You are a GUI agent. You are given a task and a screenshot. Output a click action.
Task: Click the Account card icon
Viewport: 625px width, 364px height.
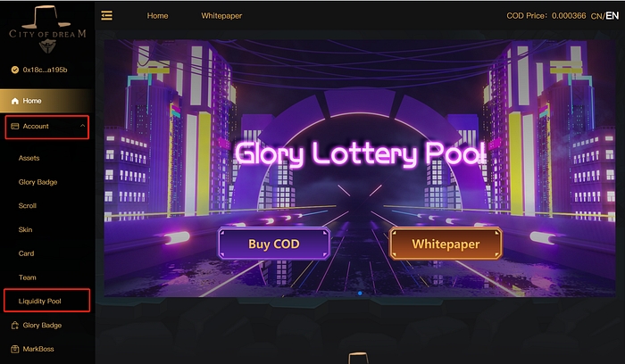(15, 127)
